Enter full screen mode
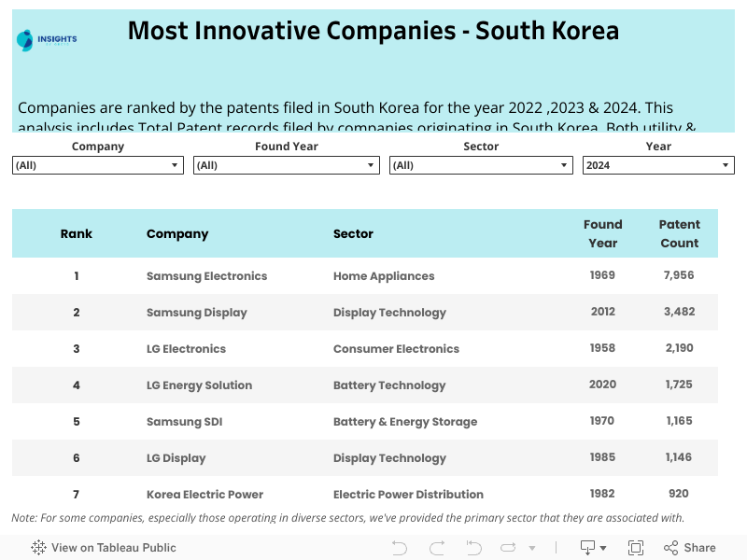Viewport: 747px width, 560px height. [x=636, y=548]
